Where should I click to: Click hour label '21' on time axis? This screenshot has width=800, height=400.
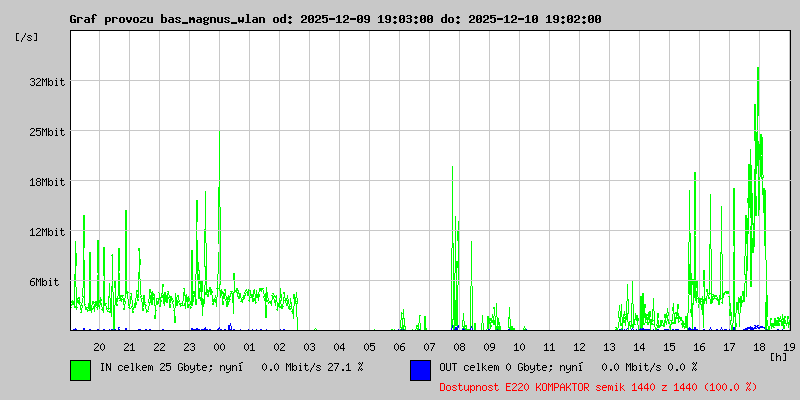(x=130, y=347)
